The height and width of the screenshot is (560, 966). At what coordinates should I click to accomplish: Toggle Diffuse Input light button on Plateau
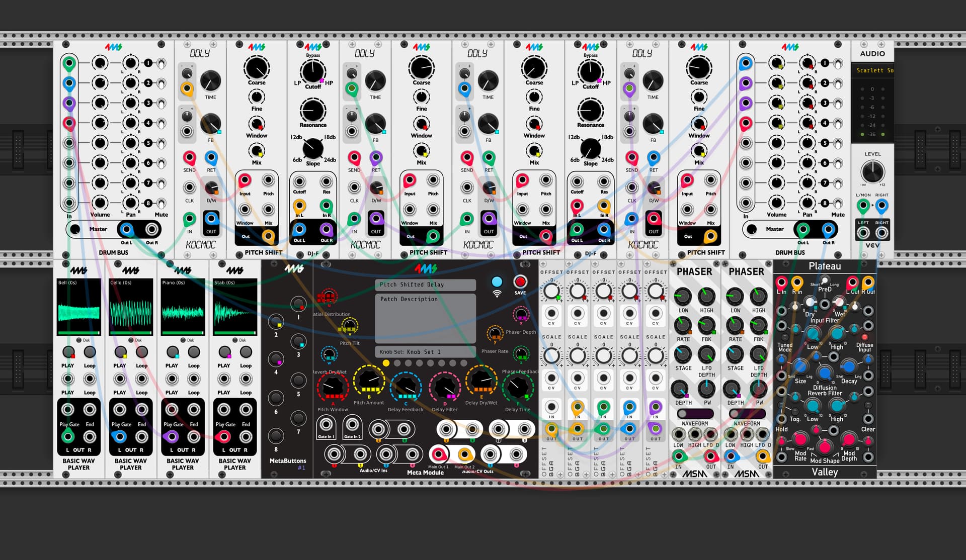click(x=865, y=337)
